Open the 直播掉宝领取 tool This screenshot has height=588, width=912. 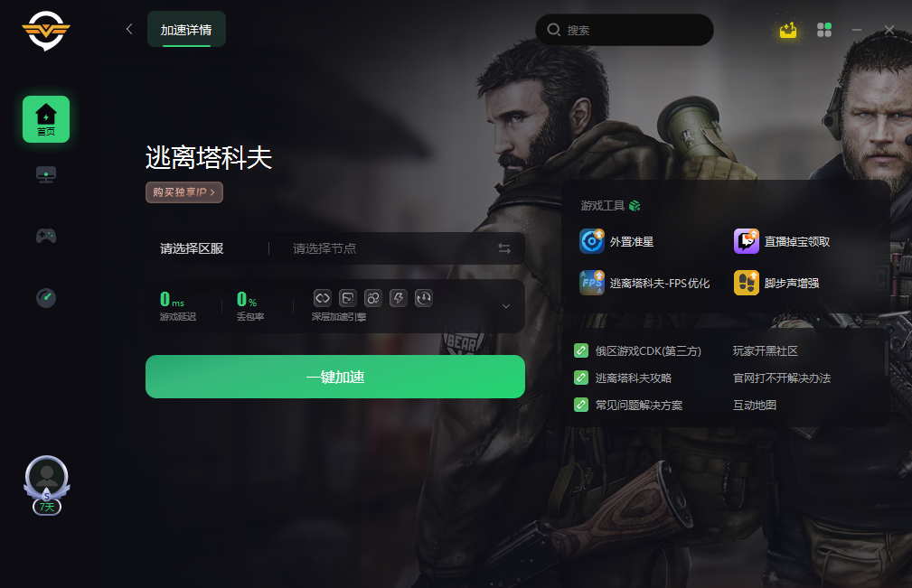click(782, 242)
